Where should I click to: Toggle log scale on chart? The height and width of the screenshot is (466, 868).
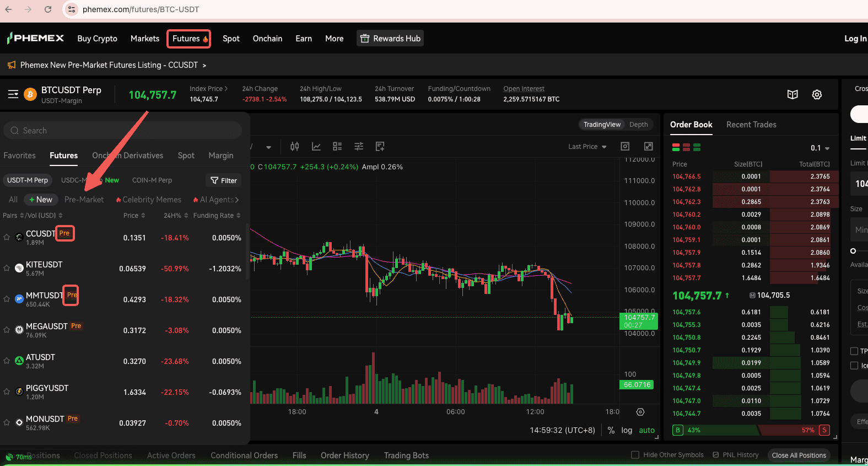coord(627,430)
